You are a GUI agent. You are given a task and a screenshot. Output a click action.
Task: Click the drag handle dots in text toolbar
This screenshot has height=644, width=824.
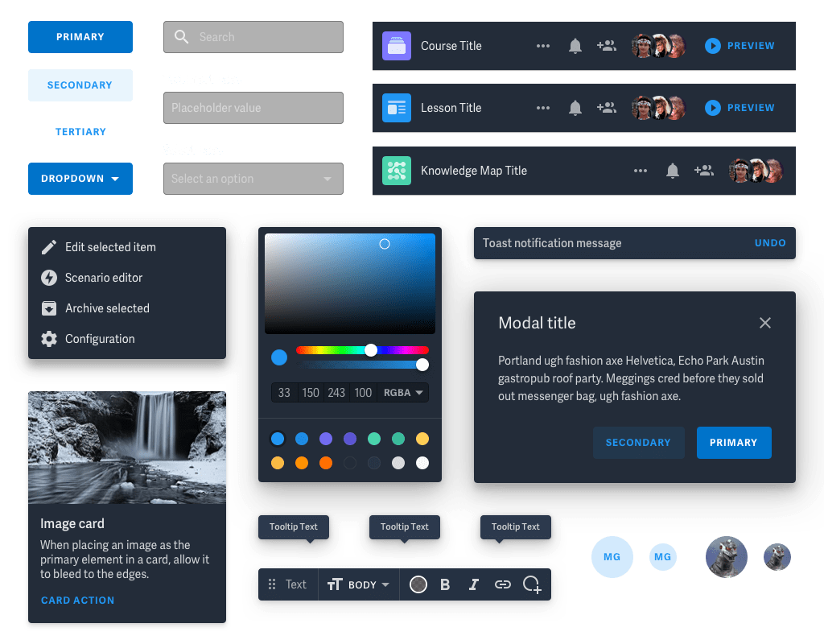click(x=272, y=584)
